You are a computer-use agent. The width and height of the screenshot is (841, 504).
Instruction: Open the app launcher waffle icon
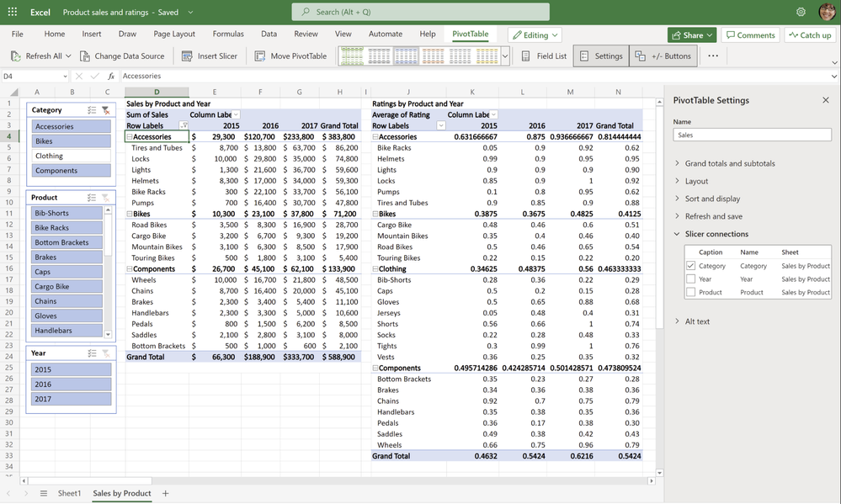coord(13,13)
